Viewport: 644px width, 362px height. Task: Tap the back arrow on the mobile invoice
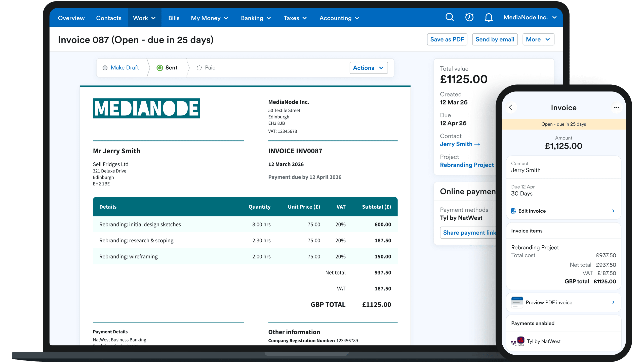pos(511,107)
